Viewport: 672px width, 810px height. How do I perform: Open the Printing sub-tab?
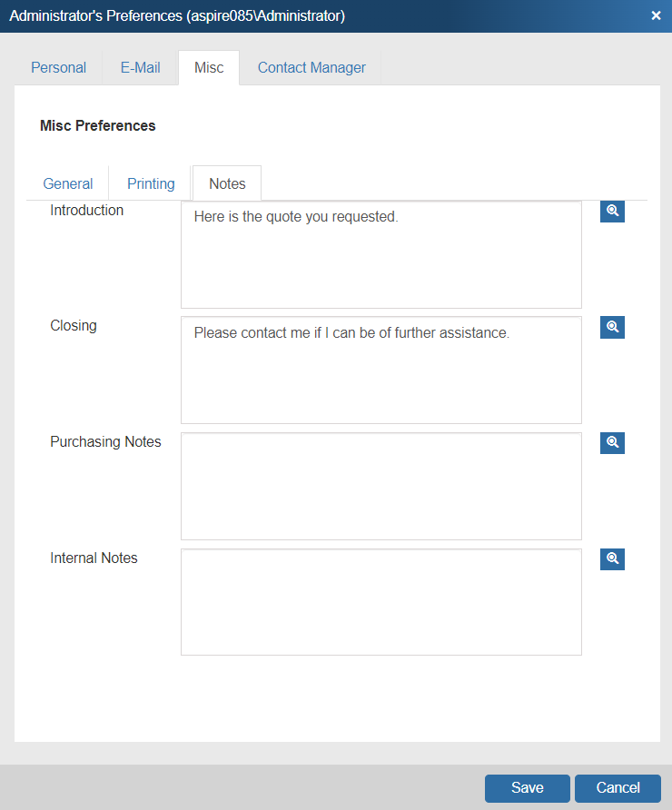click(x=151, y=183)
